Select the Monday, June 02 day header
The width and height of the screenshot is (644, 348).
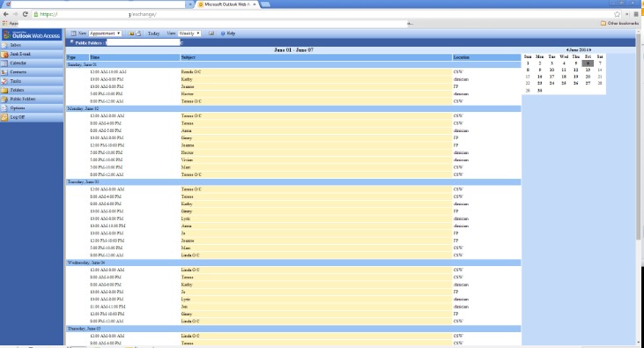pyautogui.click(x=293, y=108)
